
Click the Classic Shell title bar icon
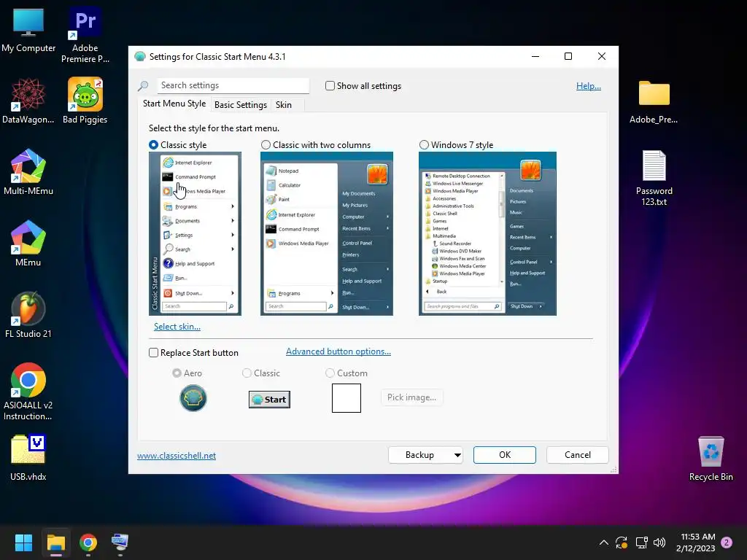pos(139,57)
